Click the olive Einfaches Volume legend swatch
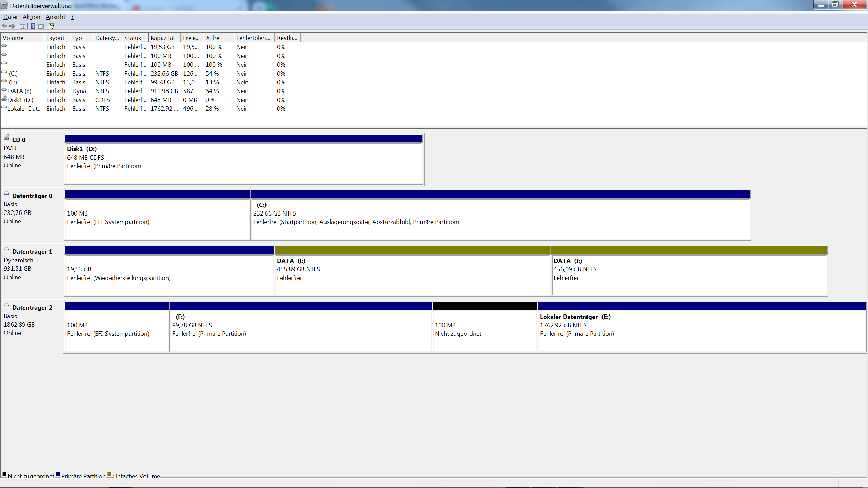 (110, 475)
